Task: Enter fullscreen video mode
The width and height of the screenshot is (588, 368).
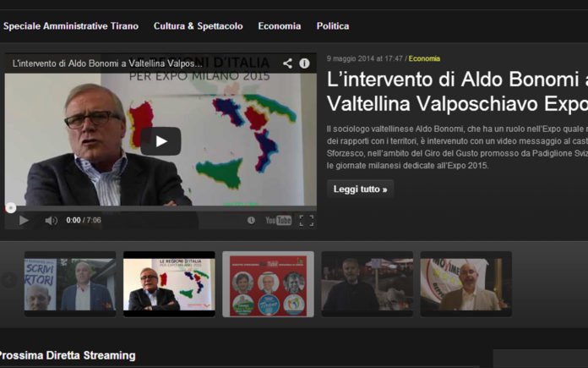Action: tap(307, 221)
